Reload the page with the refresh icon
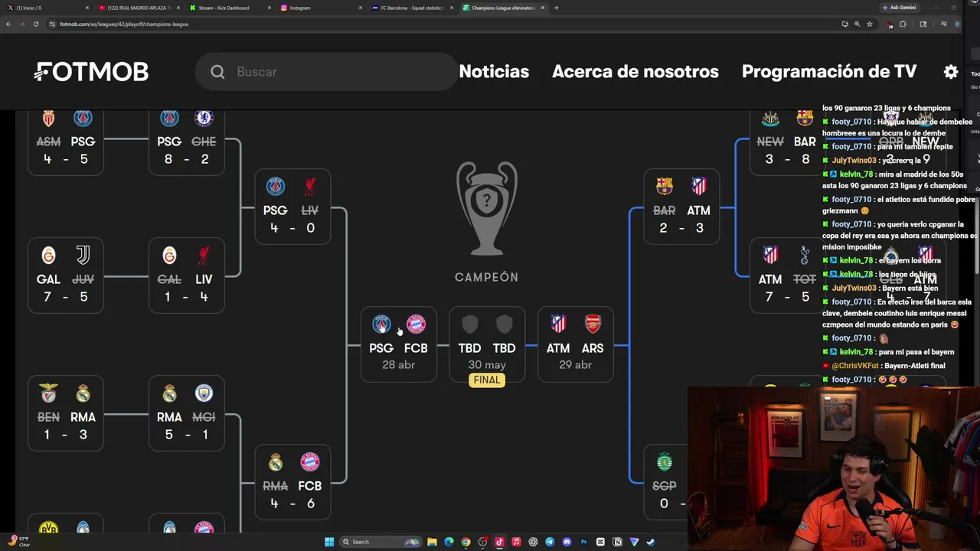This screenshot has width=980, height=551. click(35, 24)
